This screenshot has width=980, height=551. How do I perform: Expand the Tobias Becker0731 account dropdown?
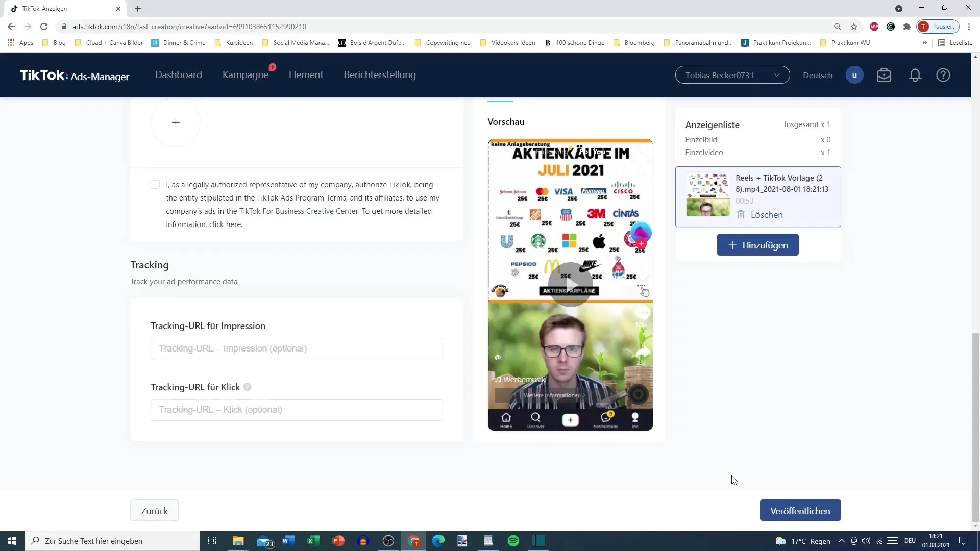732,75
